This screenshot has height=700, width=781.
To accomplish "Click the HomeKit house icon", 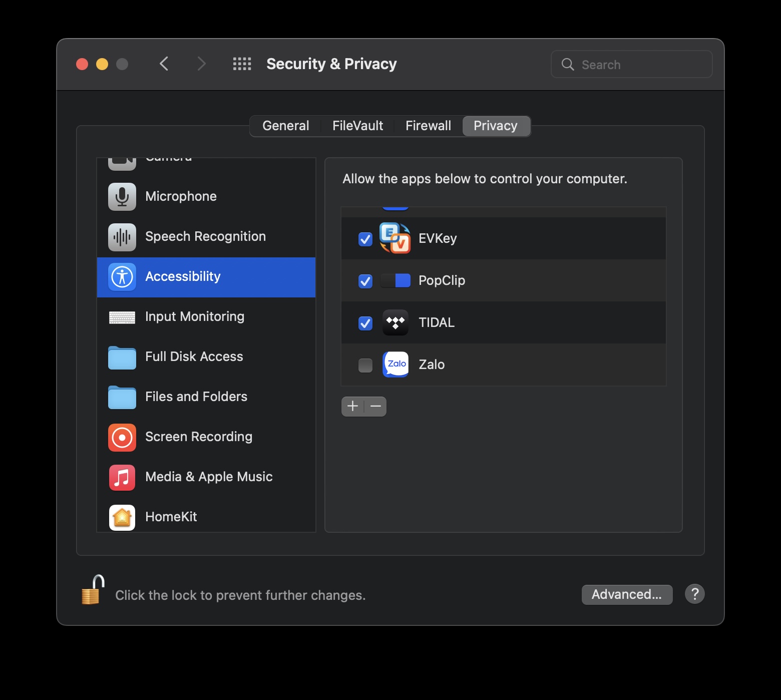I will point(122,518).
